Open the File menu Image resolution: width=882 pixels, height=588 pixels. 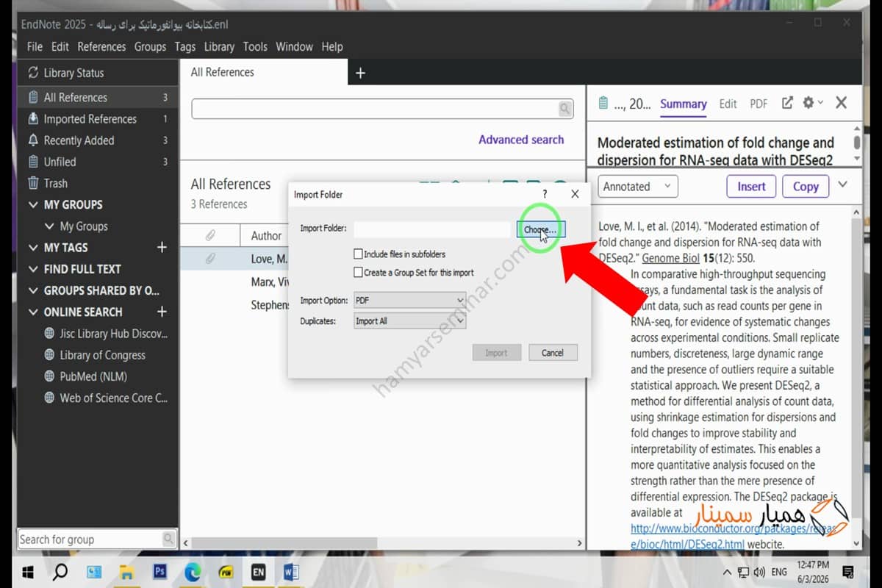pos(35,46)
